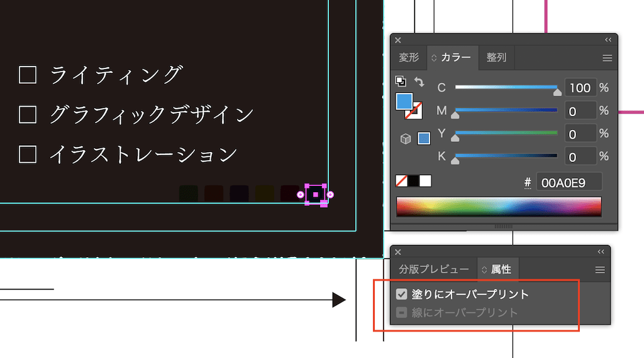Viewport: 644px width, 358px height.
Task: Click the selected magenta-outlined square on the artboard
Action: tap(316, 195)
